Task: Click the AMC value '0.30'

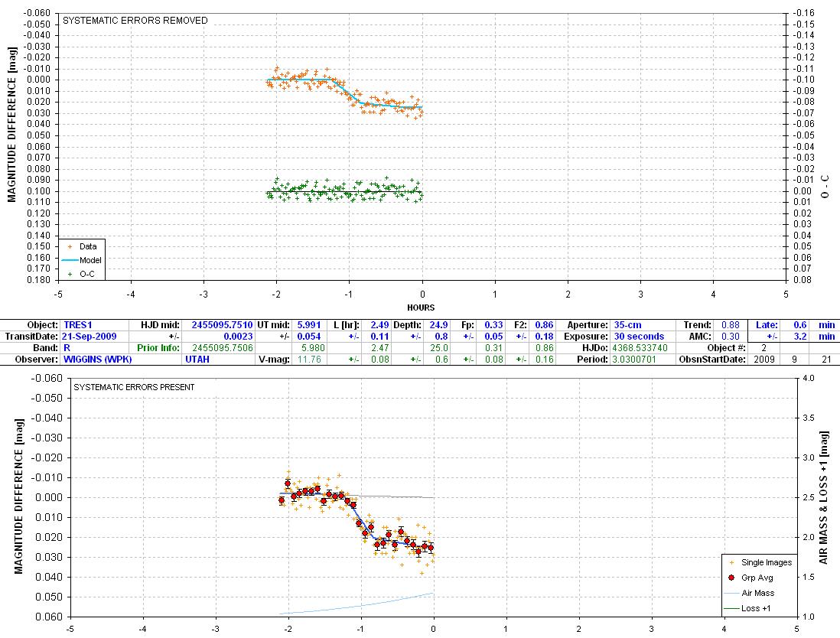Action: tap(730, 337)
